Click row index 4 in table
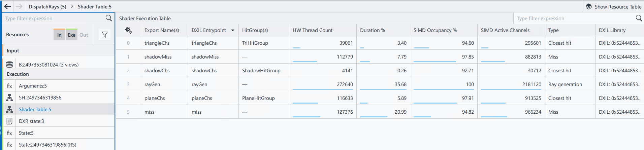The height and width of the screenshot is (150, 644). coord(128,98)
